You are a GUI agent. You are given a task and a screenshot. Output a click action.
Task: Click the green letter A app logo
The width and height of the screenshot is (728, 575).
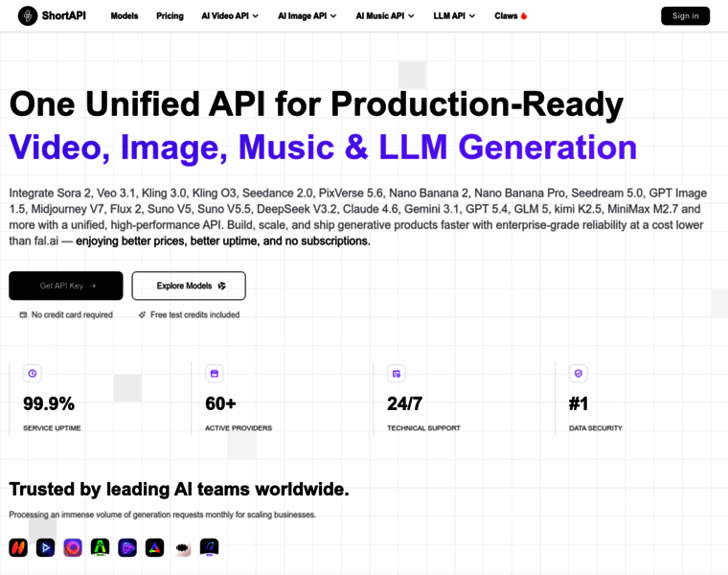click(101, 547)
